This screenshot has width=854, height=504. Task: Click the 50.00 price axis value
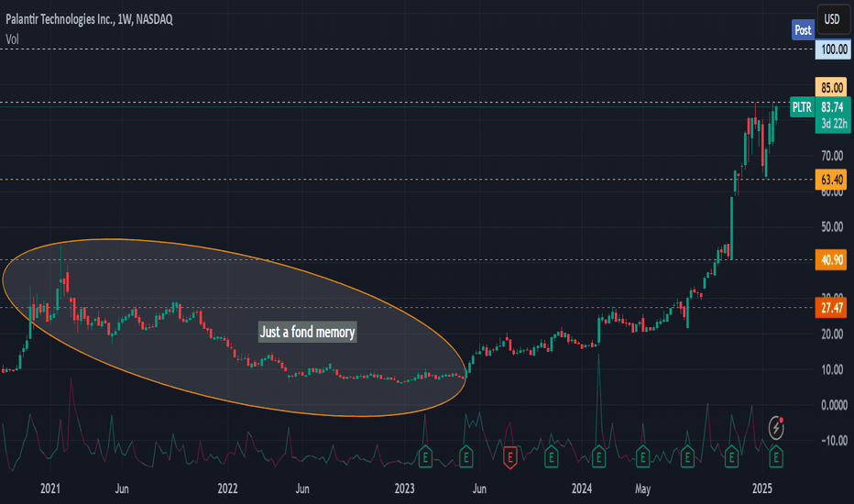[832, 227]
